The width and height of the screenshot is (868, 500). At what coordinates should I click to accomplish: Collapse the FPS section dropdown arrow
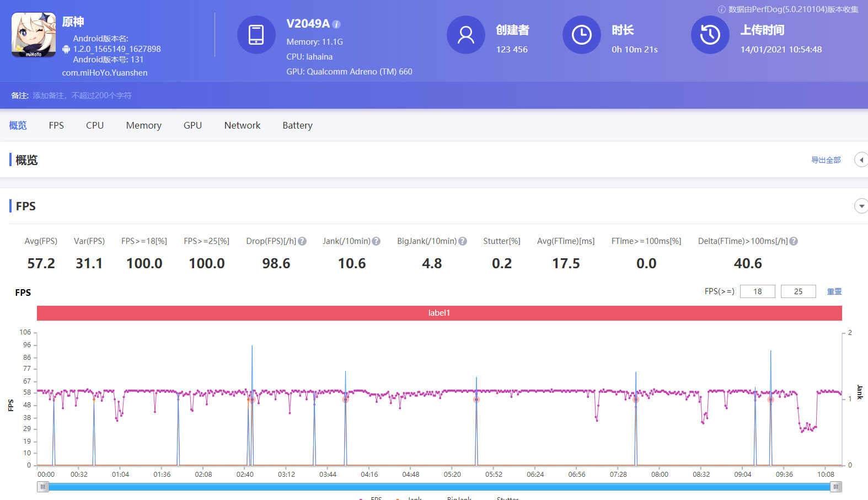click(861, 206)
